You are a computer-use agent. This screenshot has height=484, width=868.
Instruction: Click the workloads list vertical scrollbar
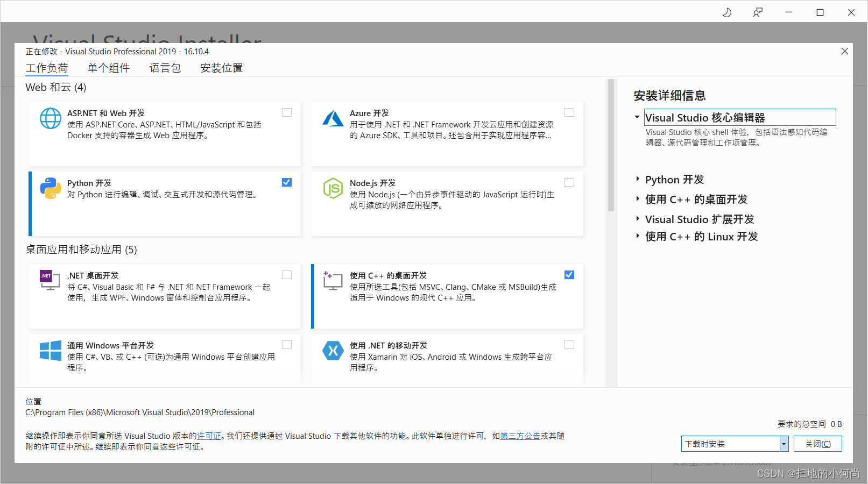pyautogui.click(x=611, y=145)
